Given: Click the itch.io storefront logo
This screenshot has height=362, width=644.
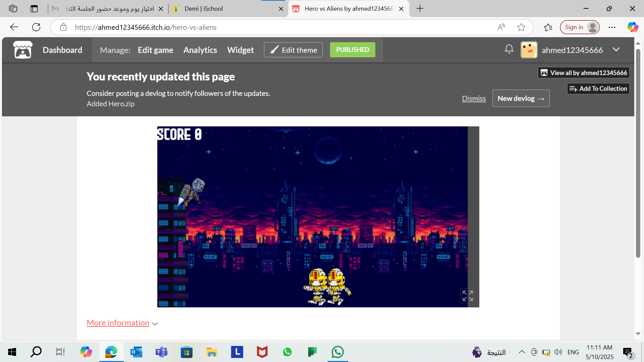Looking at the screenshot, I should (x=22, y=50).
